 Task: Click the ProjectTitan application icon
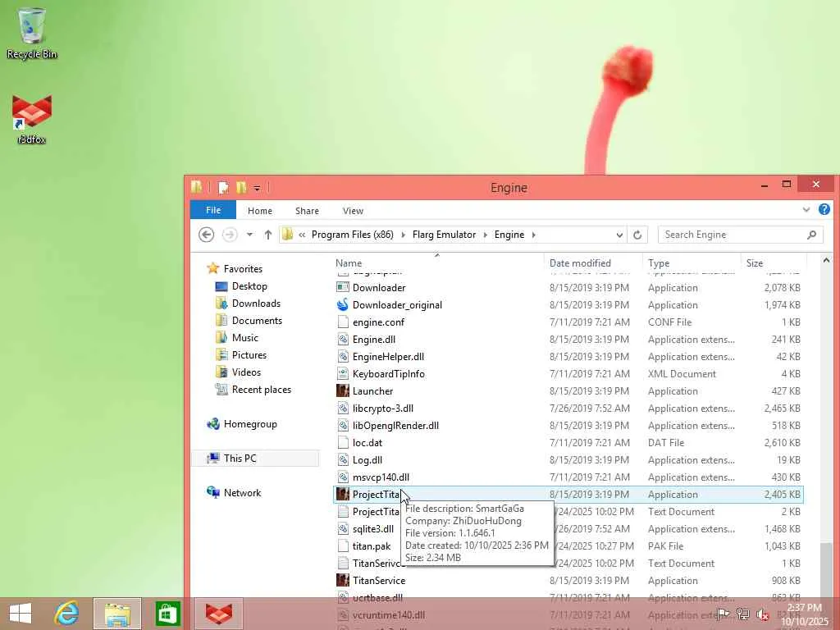pyautogui.click(x=343, y=494)
